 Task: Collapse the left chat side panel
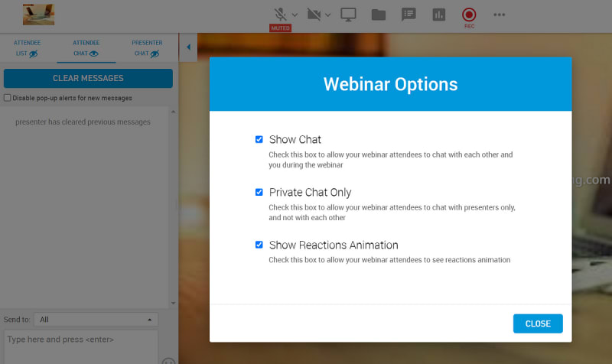tap(189, 47)
